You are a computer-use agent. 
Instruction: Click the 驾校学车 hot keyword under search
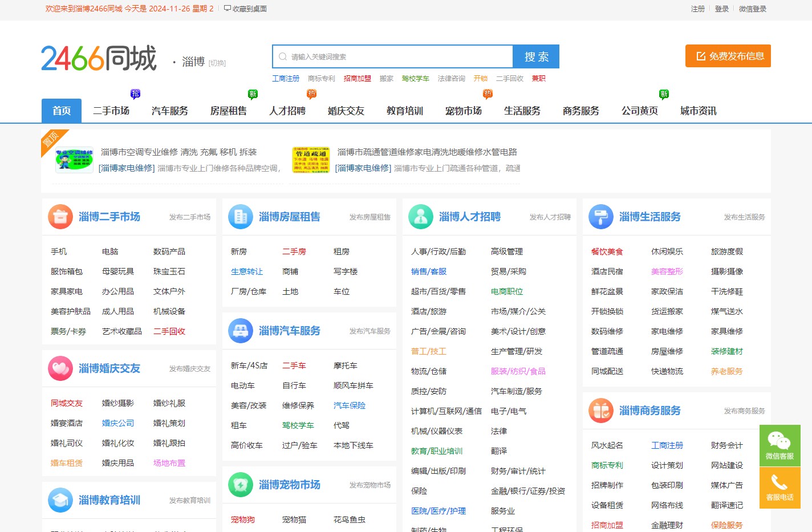point(416,78)
